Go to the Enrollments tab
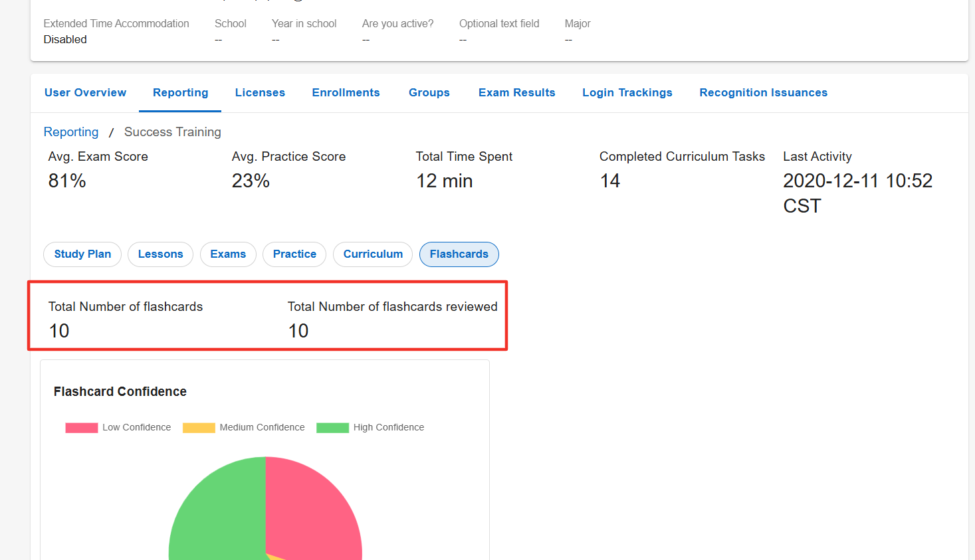975x560 pixels. click(x=346, y=92)
